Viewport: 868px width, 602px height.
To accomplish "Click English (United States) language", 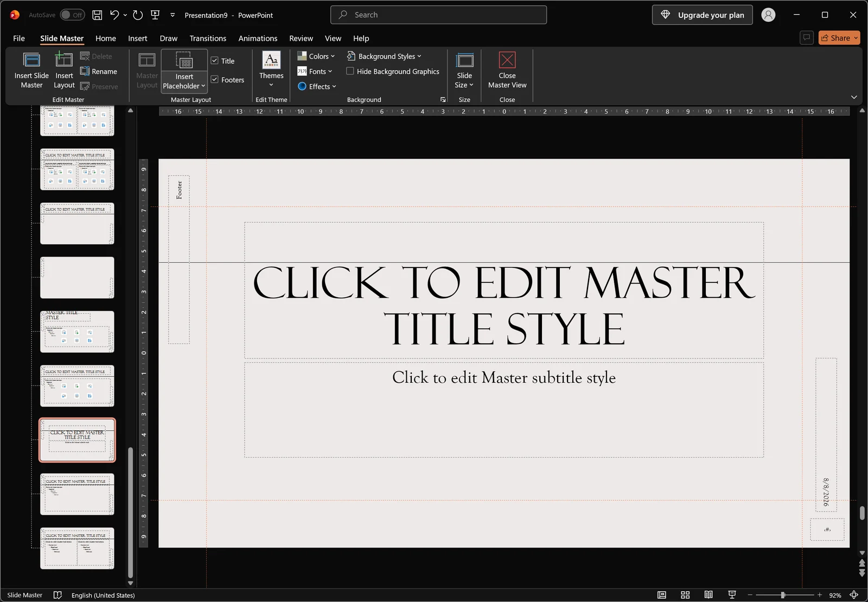I will (103, 595).
